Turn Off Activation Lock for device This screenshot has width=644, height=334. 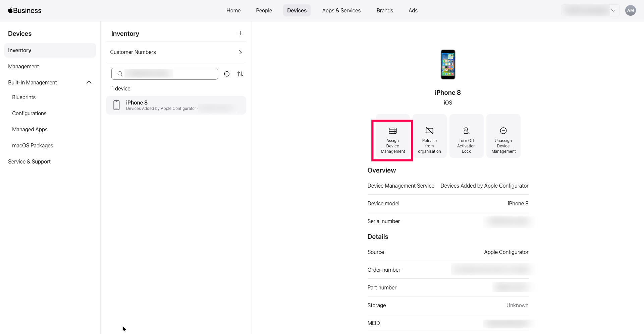pyautogui.click(x=466, y=136)
